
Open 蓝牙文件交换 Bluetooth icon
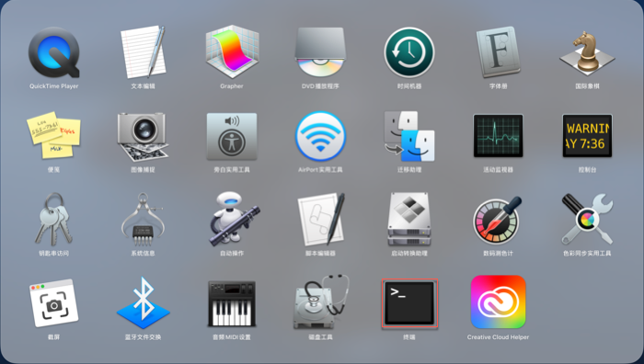pyautogui.click(x=143, y=303)
